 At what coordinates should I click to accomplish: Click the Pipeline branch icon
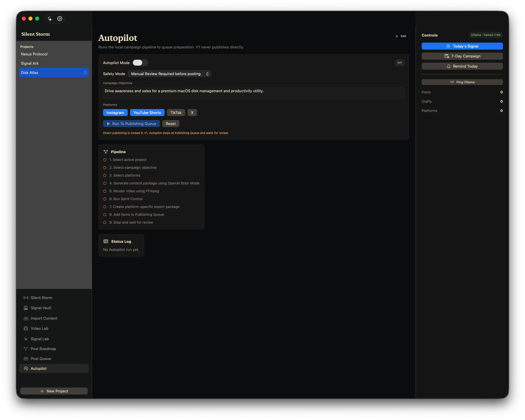(x=106, y=152)
